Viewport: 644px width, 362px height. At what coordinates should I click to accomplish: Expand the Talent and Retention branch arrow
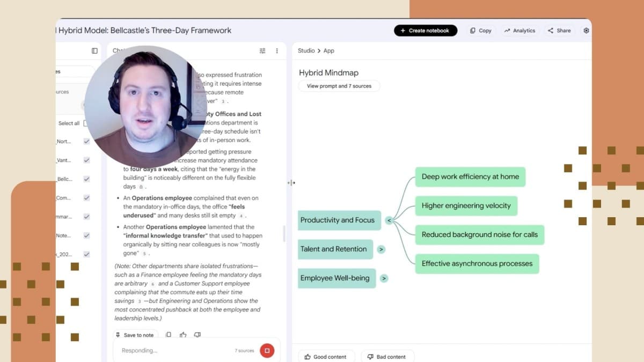(381, 249)
